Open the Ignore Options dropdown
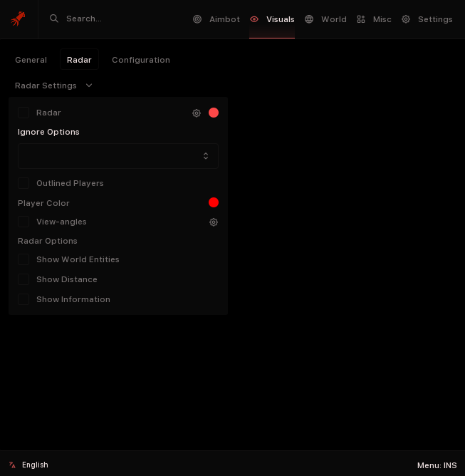This screenshot has width=465, height=476. [x=118, y=156]
